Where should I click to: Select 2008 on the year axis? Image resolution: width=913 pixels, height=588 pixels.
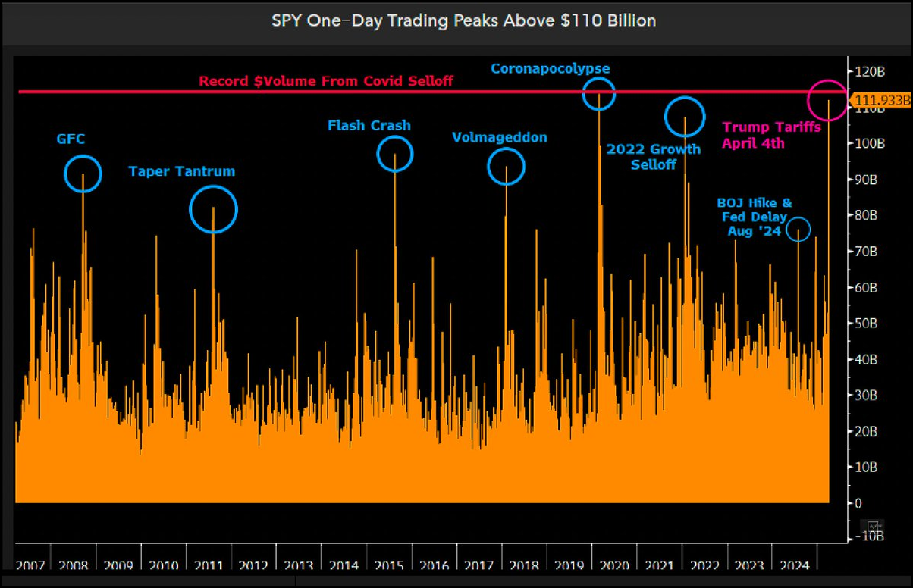(x=74, y=565)
